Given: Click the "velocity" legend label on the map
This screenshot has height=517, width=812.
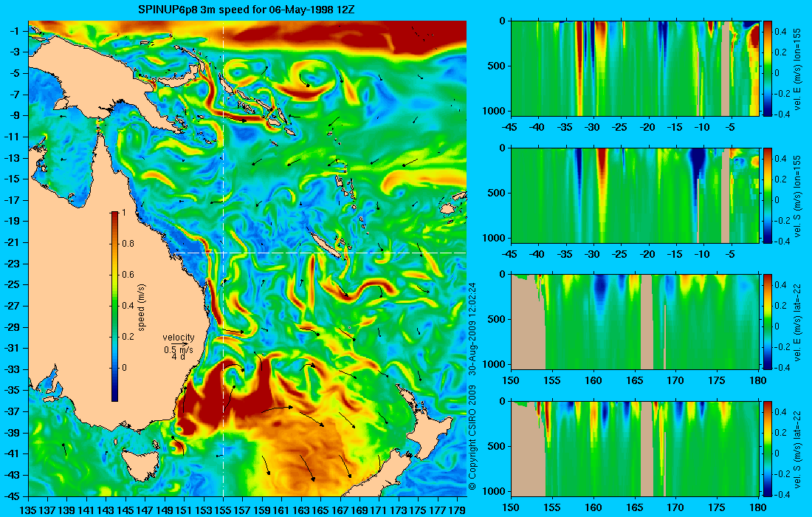Looking at the screenshot, I should (178, 338).
